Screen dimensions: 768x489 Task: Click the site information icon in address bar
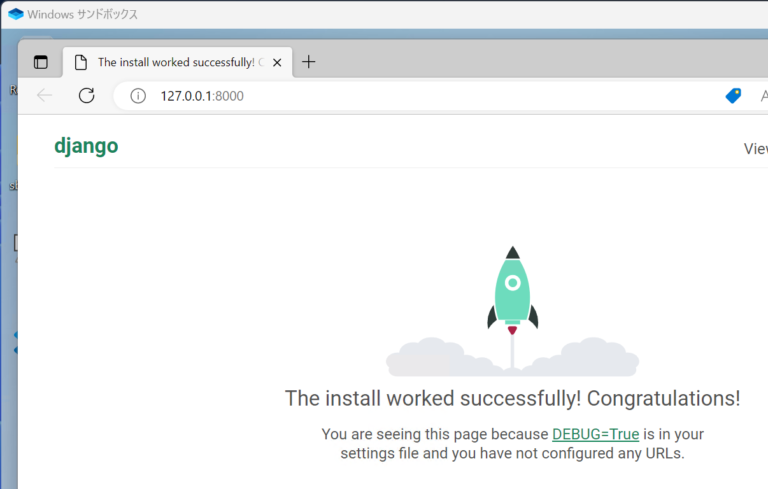click(x=139, y=96)
